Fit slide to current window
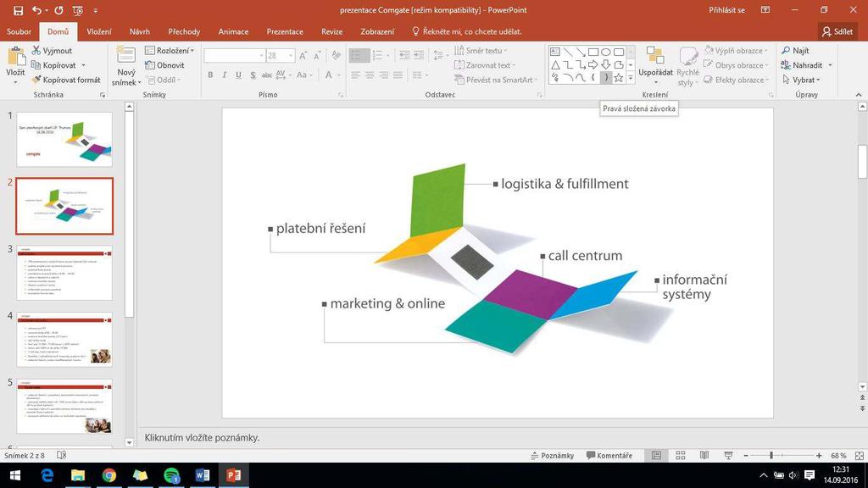 [x=860, y=455]
